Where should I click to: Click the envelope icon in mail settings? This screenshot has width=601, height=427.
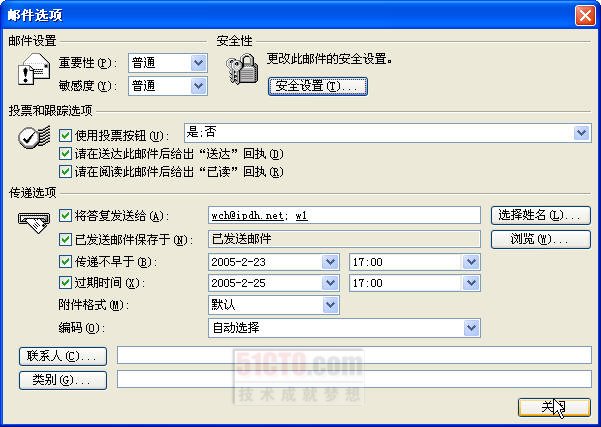coord(32,71)
